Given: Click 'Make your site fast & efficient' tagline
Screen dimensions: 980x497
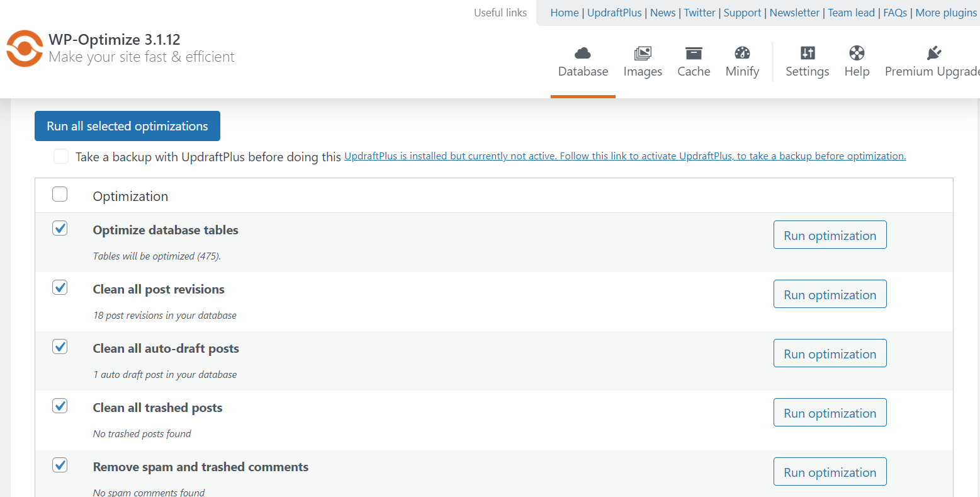Looking at the screenshot, I should 142,57.
